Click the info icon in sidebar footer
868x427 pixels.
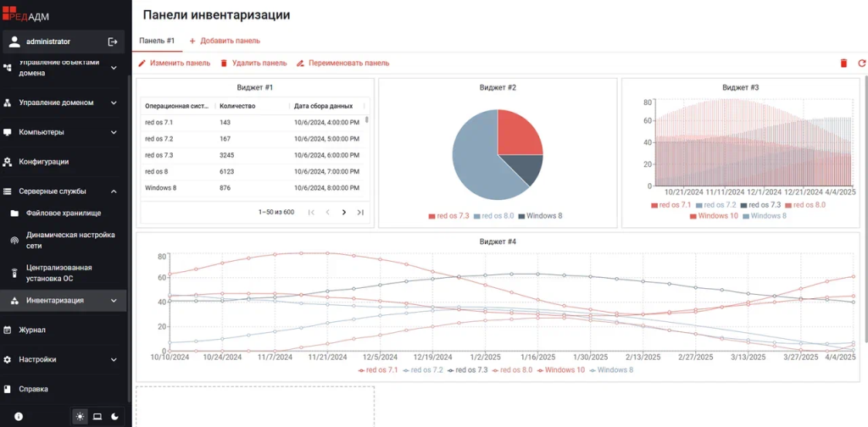[19, 416]
